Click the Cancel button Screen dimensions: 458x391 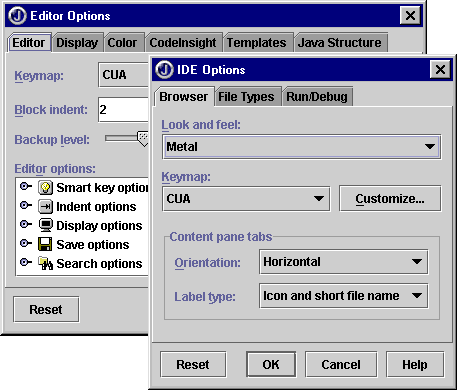pos(341,364)
